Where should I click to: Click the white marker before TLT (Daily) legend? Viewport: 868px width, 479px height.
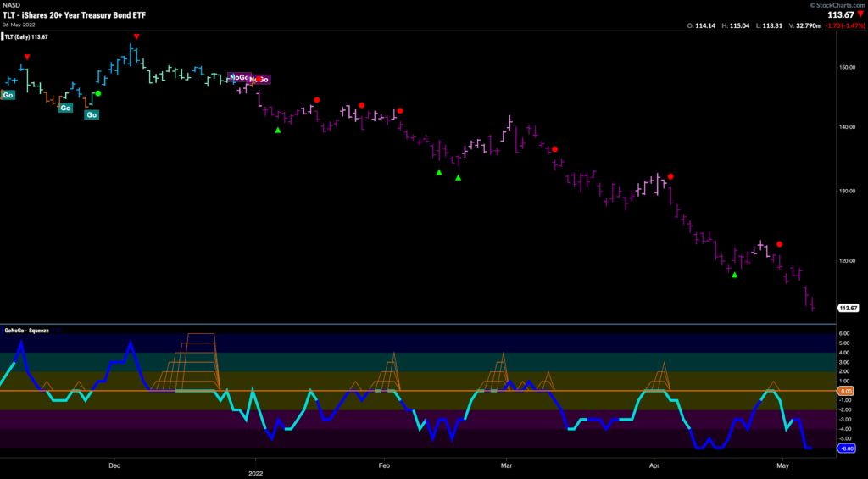point(3,37)
